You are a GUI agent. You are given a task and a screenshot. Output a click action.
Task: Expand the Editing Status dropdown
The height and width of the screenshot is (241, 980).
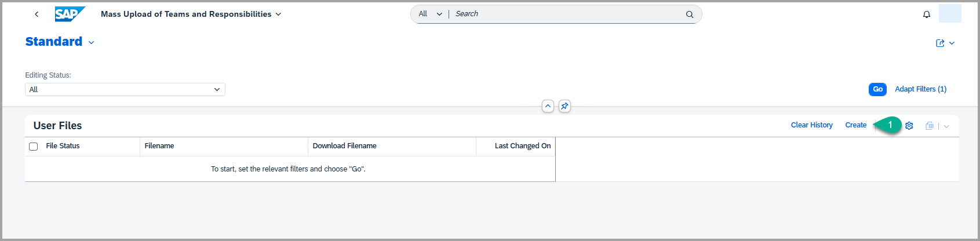[x=217, y=89]
